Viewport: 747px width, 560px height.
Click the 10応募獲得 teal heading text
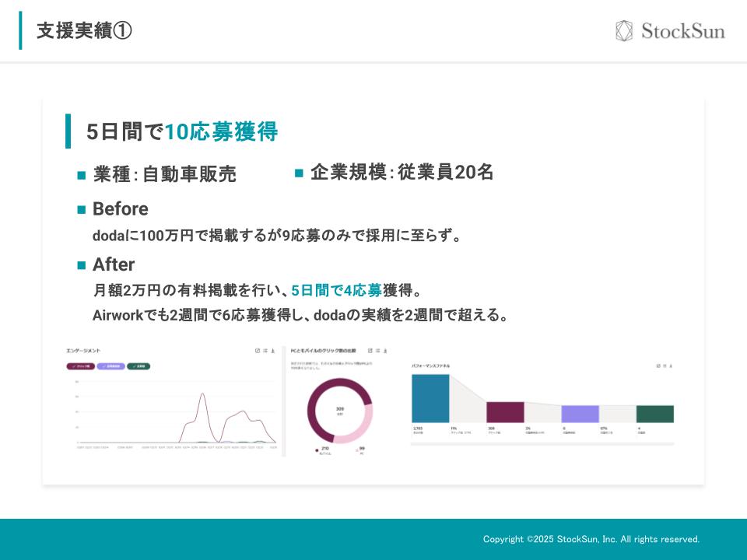[221, 132]
